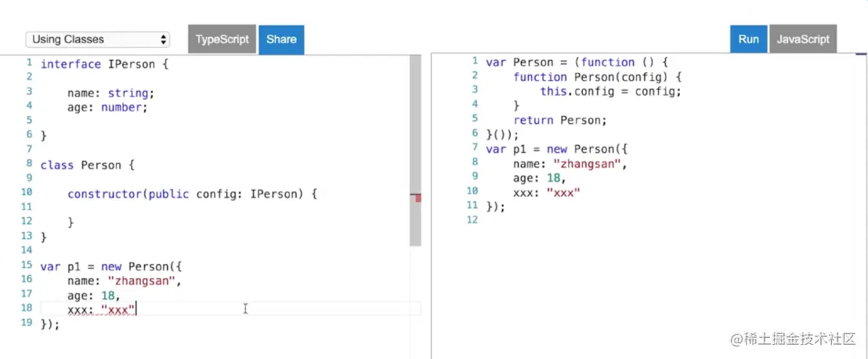
Task: Click 'this.config = config;' in output
Action: click(610, 91)
